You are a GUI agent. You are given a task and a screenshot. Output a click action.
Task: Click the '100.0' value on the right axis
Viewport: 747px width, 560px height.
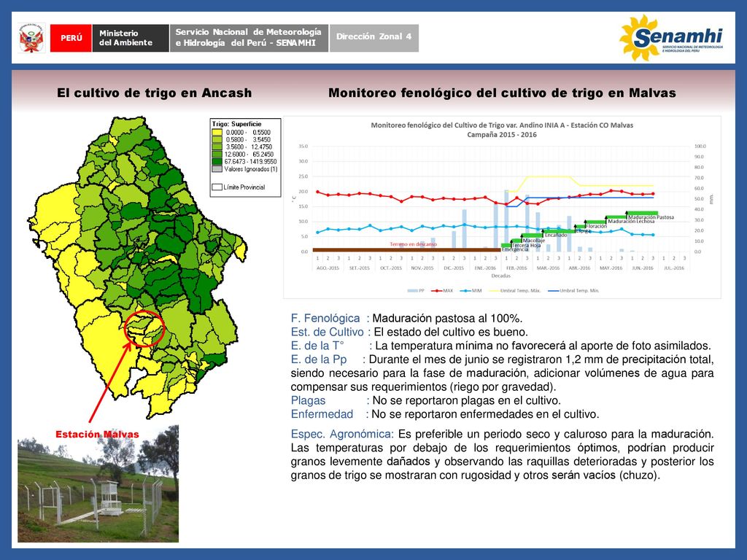coord(700,146)
